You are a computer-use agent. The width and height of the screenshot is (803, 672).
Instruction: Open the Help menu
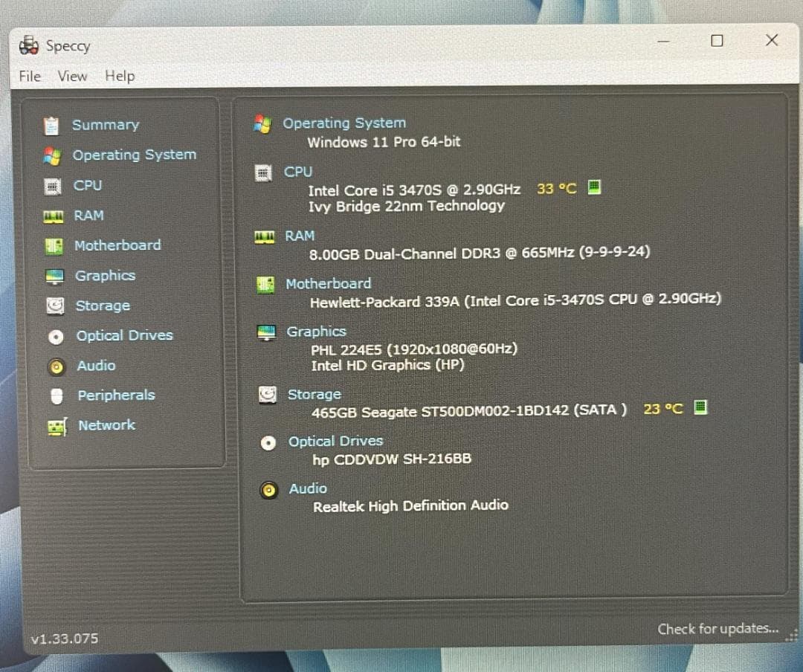coord(120,76)
